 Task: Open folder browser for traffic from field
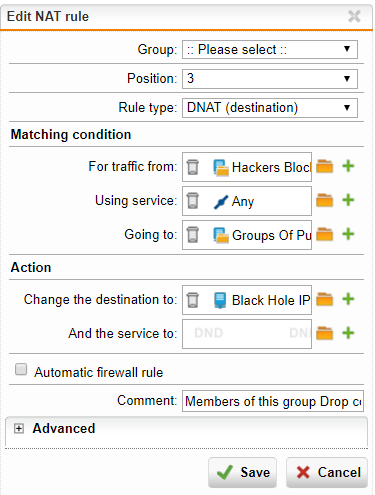325,166
